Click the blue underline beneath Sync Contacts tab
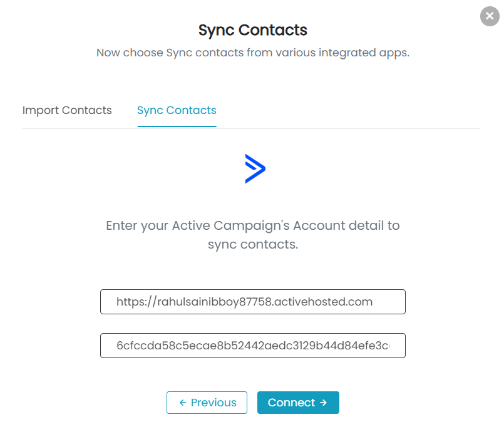This screenshot has height=432, width=504. tap(177, 126)
